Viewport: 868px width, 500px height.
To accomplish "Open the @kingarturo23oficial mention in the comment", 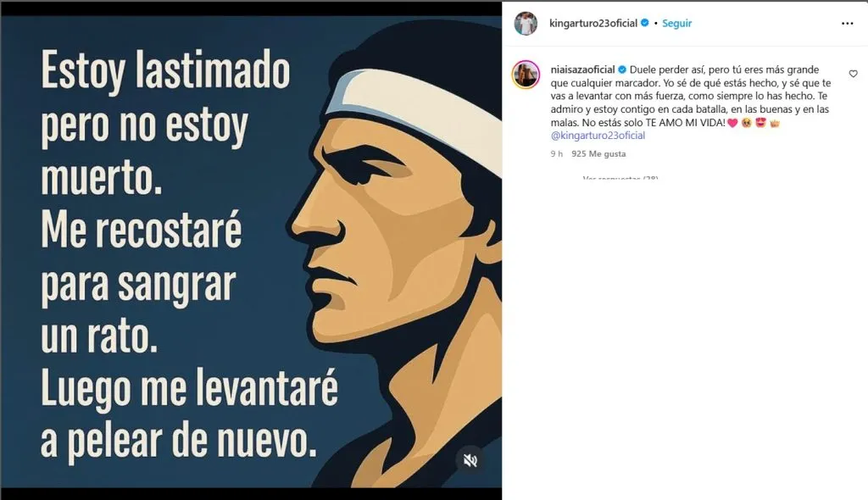I will coord(598,136).
